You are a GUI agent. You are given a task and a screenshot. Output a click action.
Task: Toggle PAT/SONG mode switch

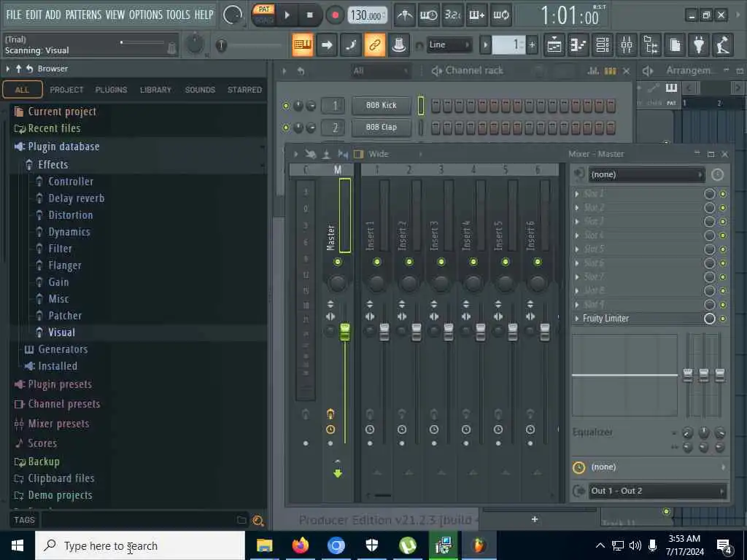[264, 15]
